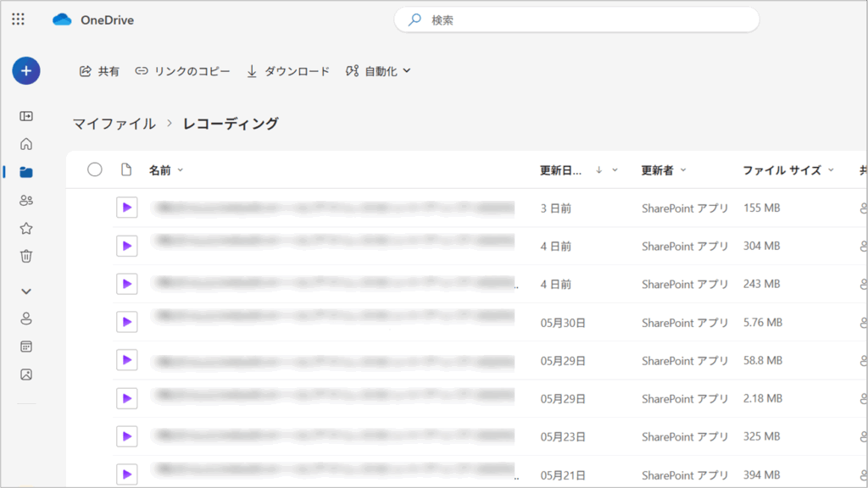
Task: Expand the collapsed sidebar chevron section
Action: [26, 291]
